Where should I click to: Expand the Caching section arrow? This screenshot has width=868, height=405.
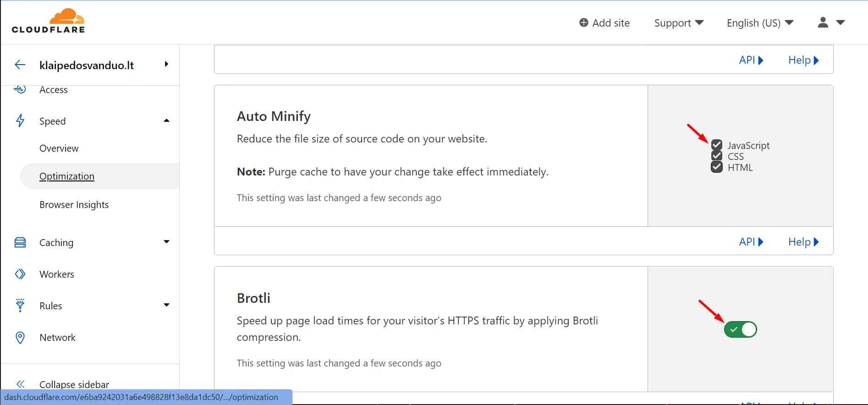click(x=166, y=241)
